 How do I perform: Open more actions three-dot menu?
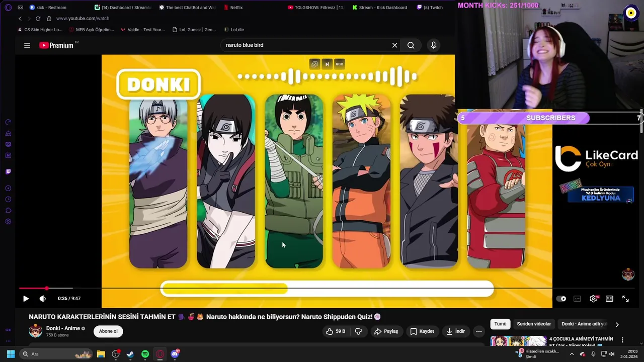(479, 331)
